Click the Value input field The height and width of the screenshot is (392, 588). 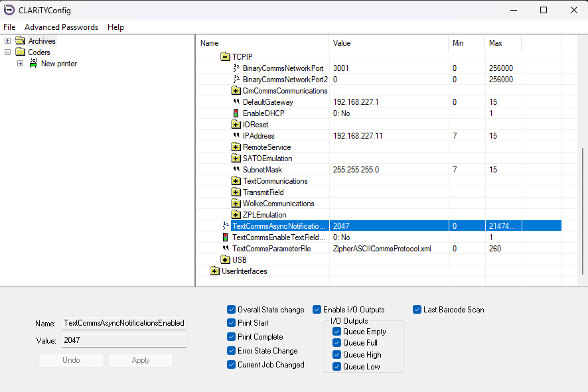[123, 340]
